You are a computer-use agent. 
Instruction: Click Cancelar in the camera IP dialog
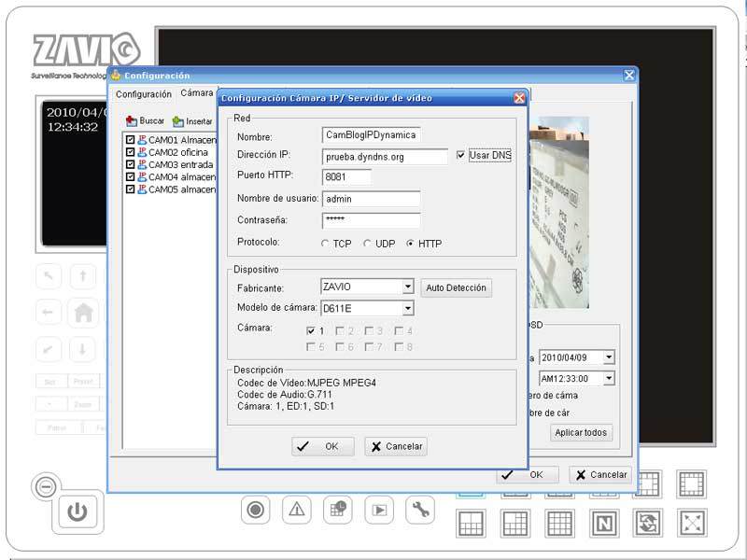click(395, 447)
